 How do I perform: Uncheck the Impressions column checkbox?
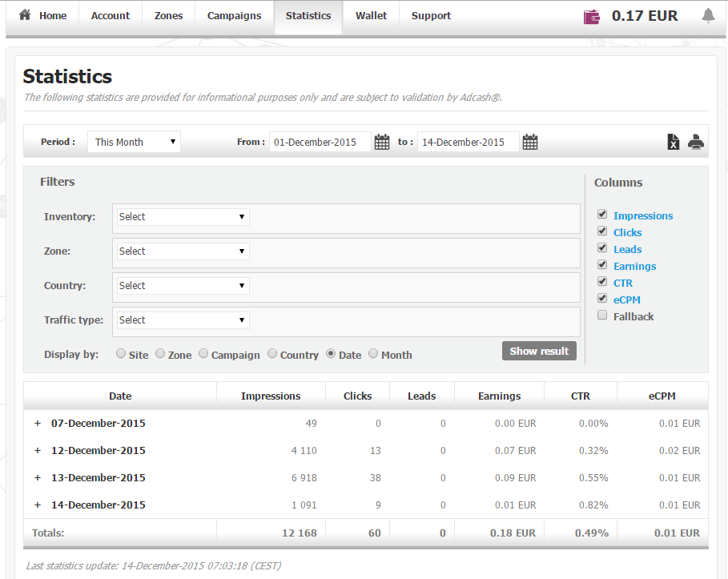coord(602,215)
